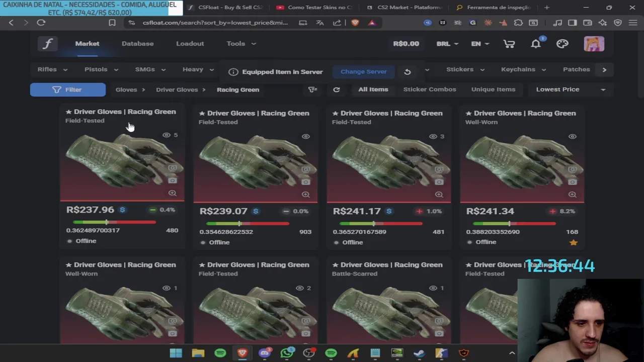The width and height of the screenshot is (644, 362).
Task: Open the notifications bell
Action: point(536,44)
